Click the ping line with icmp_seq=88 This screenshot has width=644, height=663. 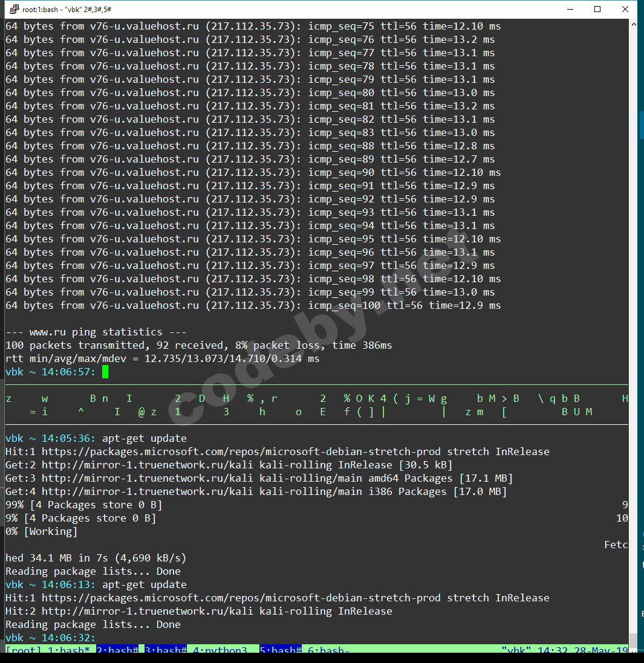coord(250,146)
